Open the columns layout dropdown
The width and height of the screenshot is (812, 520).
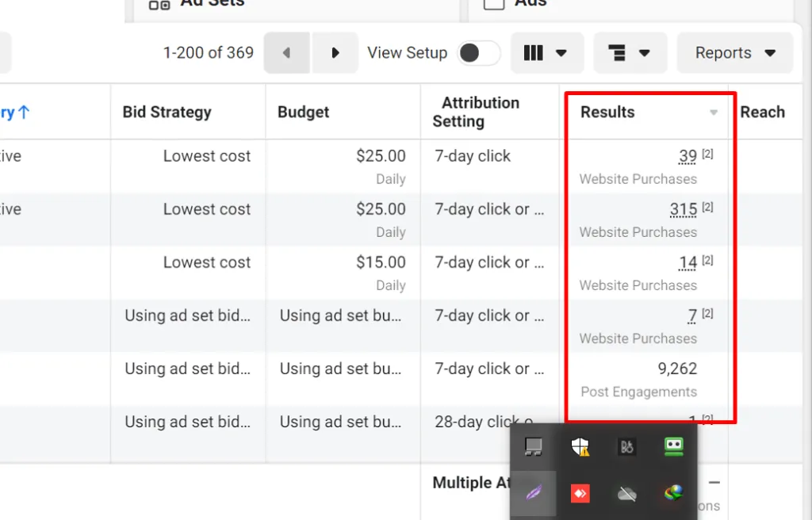546,53
